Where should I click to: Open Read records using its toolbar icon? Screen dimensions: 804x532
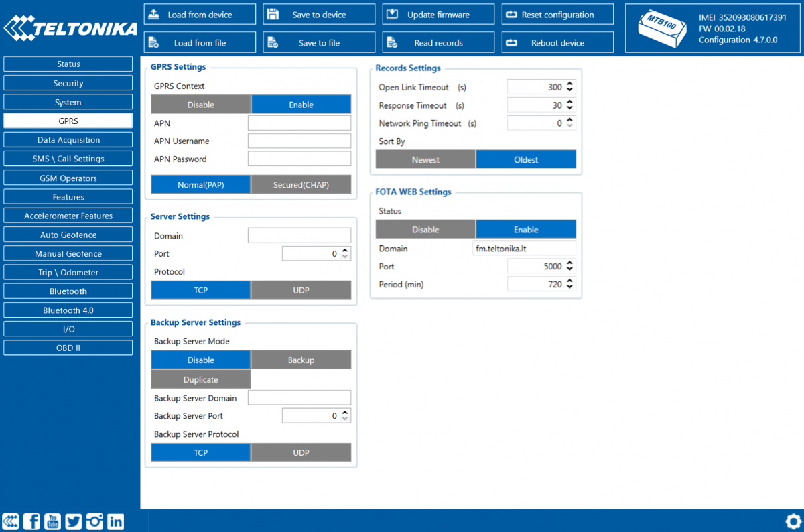392,42
